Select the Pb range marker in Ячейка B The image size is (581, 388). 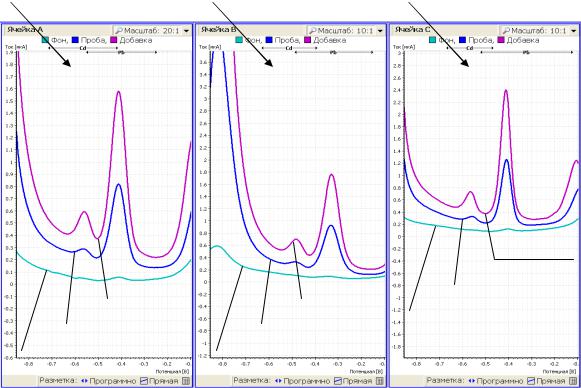pyautogui.click(x=333, y=53)
